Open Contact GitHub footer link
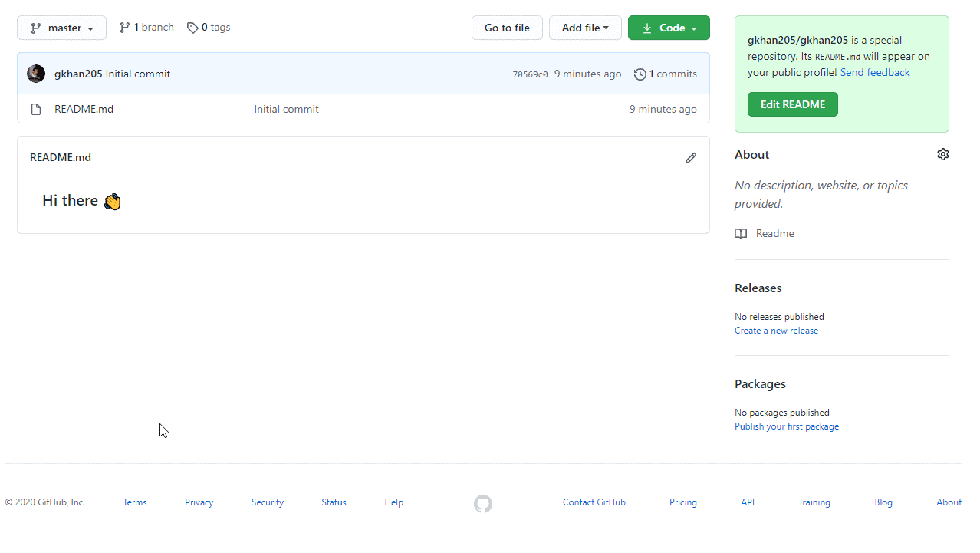This screenshot has height=553, width=980. pyautogui.click(x=594, y=502)
